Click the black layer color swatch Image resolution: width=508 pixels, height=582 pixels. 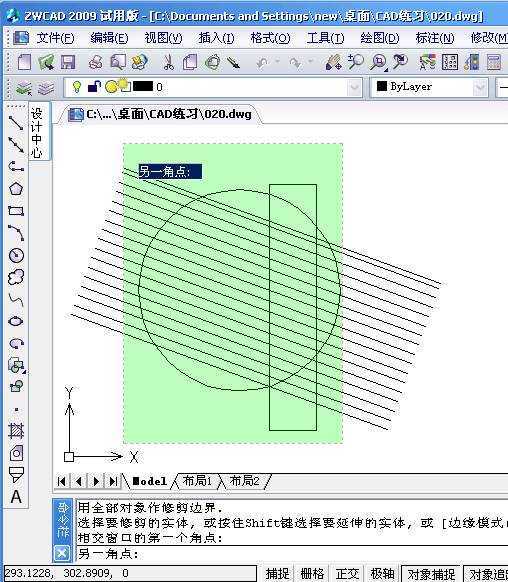(143, 86)
